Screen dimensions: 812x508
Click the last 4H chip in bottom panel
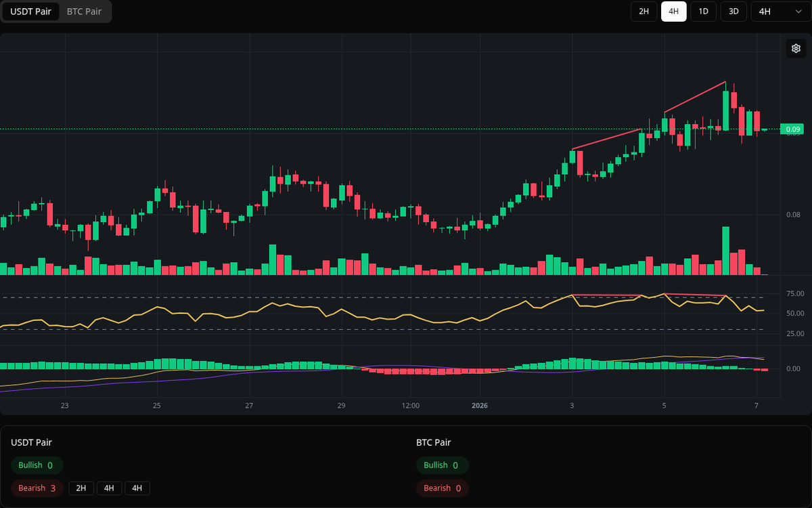tap(137, 488)
